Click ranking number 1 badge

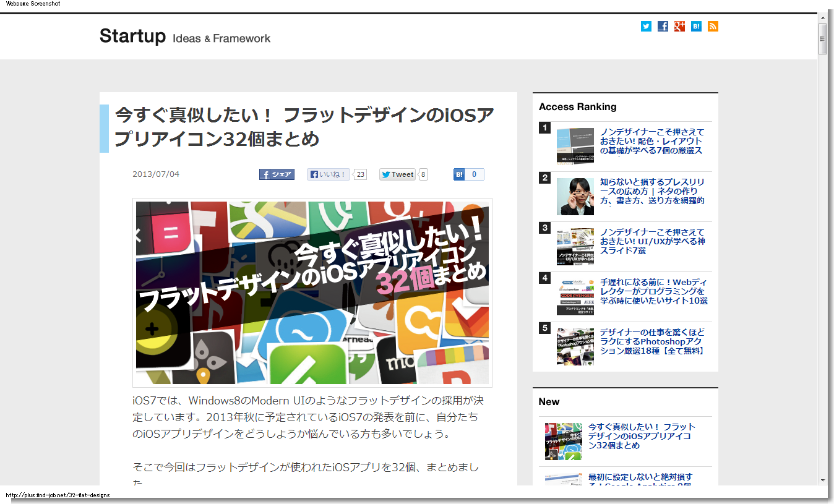click(544, 127)
